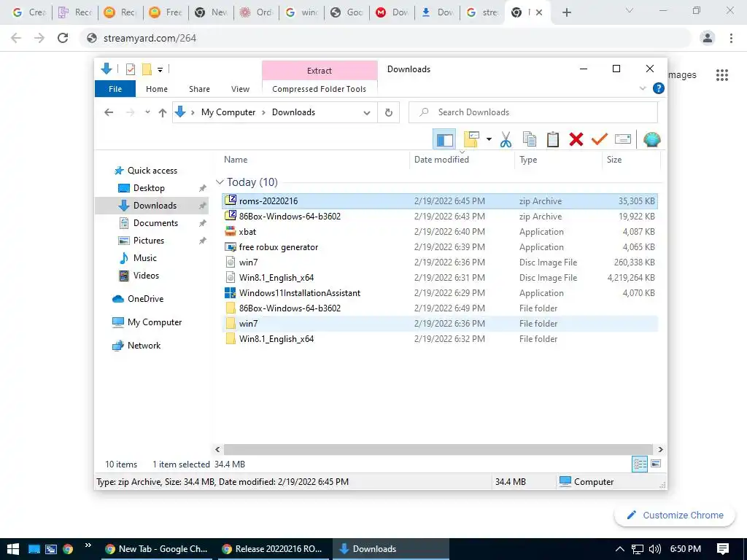Open the address bar history dropdown
The width and height of the screenshot is (747, 560).
(366, 113)
